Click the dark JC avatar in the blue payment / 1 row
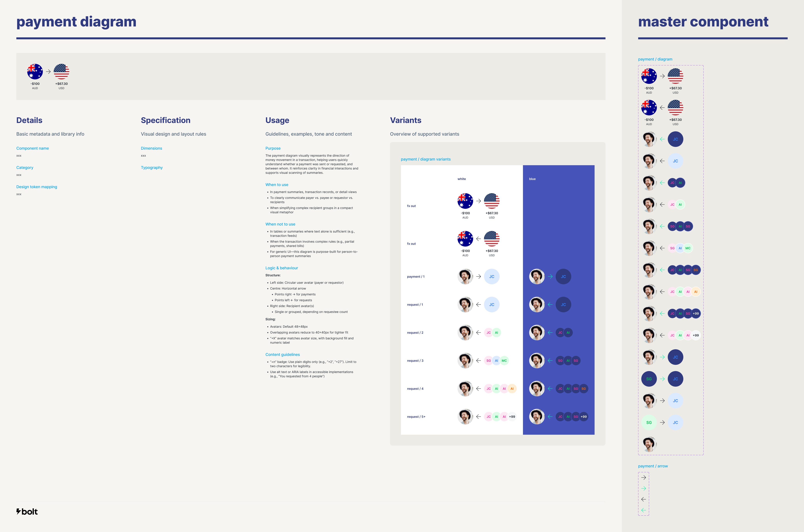 point(563,277)
